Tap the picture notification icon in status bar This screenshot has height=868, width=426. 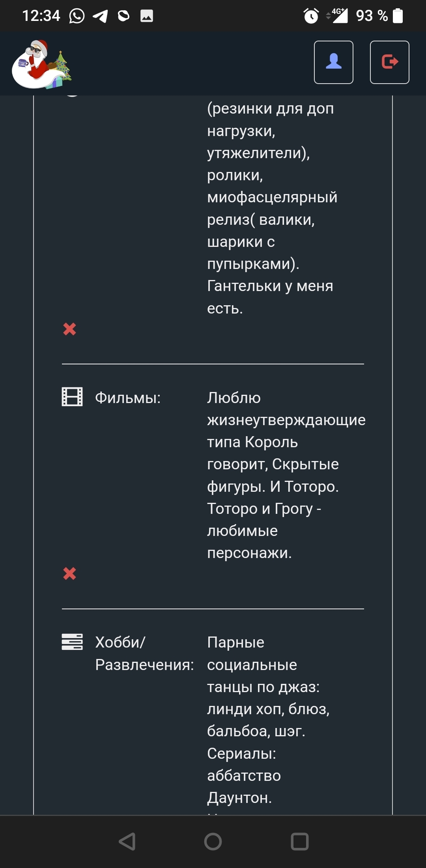coord(147,16)
